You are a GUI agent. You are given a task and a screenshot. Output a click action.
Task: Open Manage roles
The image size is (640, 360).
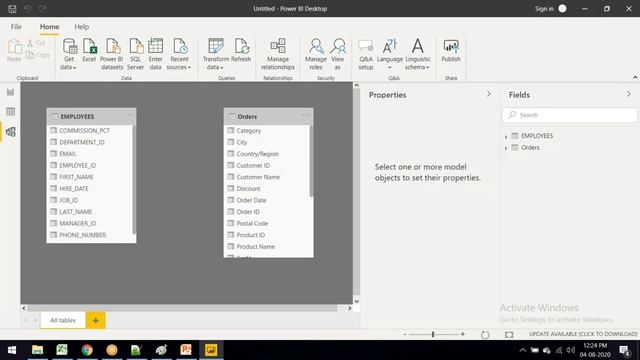click(x=316, y=55)
